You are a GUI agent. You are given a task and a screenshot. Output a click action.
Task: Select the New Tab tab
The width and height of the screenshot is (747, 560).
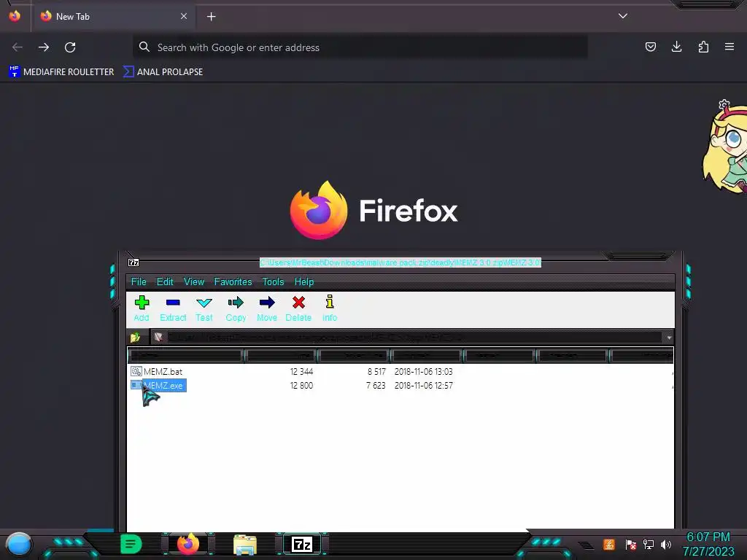[x=113, y=16]
